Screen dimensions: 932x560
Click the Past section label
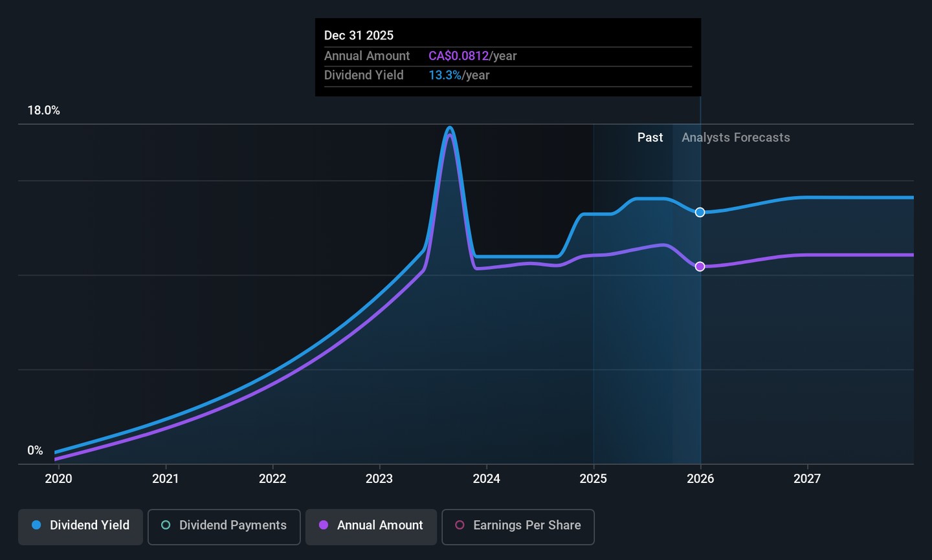coord(650,138)
